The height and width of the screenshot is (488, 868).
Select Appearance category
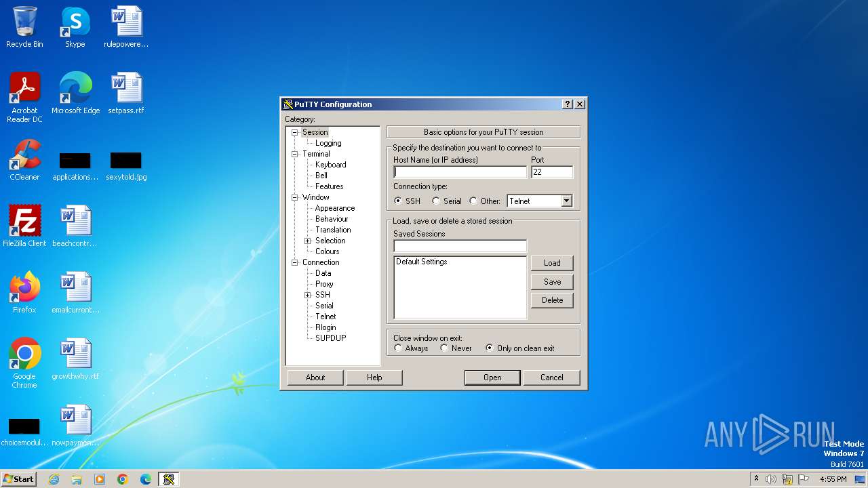[x=335, y=208]
